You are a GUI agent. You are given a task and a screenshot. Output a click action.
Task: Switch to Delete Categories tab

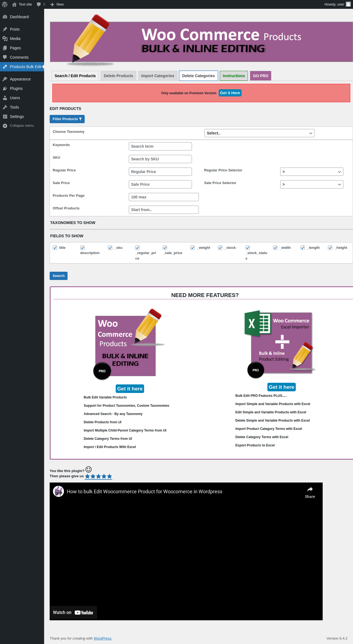pos(199,76)
